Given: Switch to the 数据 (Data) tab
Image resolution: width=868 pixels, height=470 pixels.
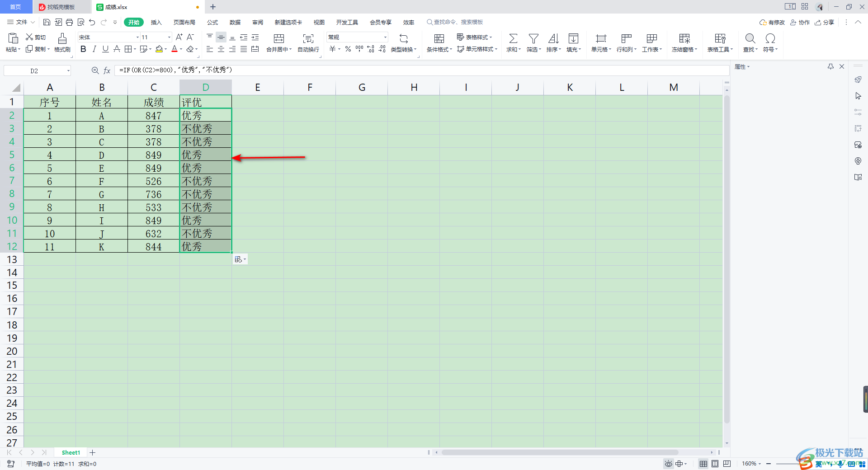Looking at the screenshot, I should 235,22.
